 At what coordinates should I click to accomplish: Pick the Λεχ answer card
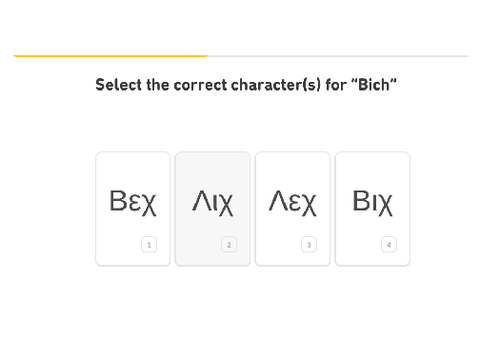[x=293, y=209]
